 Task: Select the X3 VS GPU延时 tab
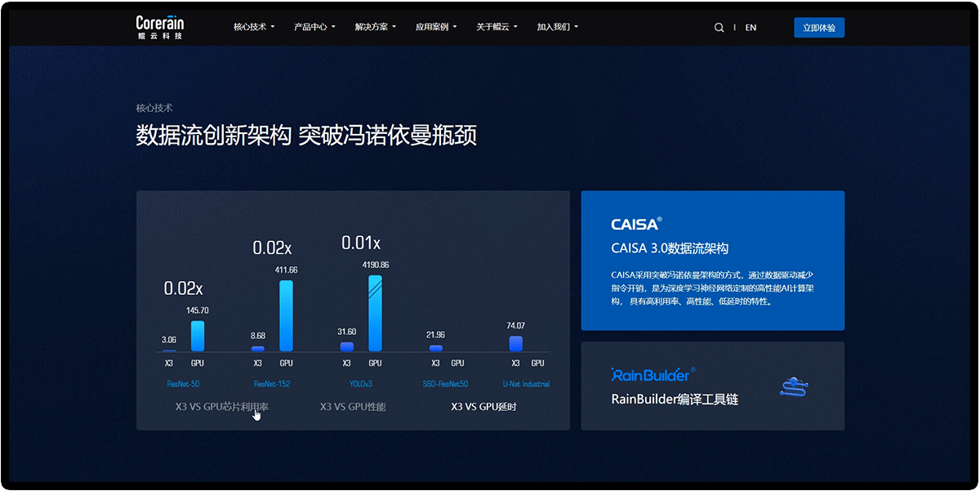[484, 406]
